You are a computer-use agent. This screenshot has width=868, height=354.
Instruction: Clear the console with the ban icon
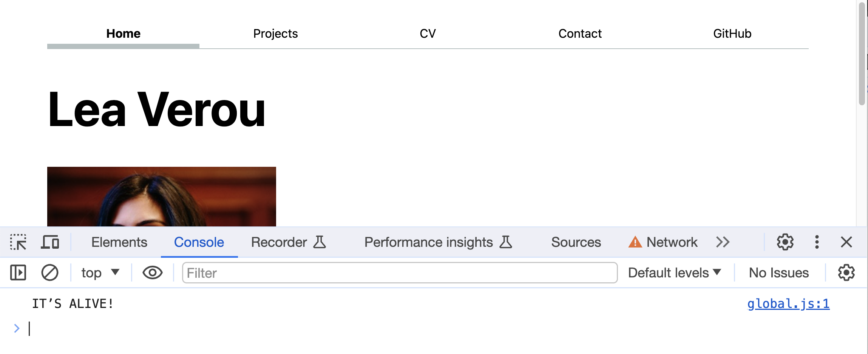(x=49, y=272)
